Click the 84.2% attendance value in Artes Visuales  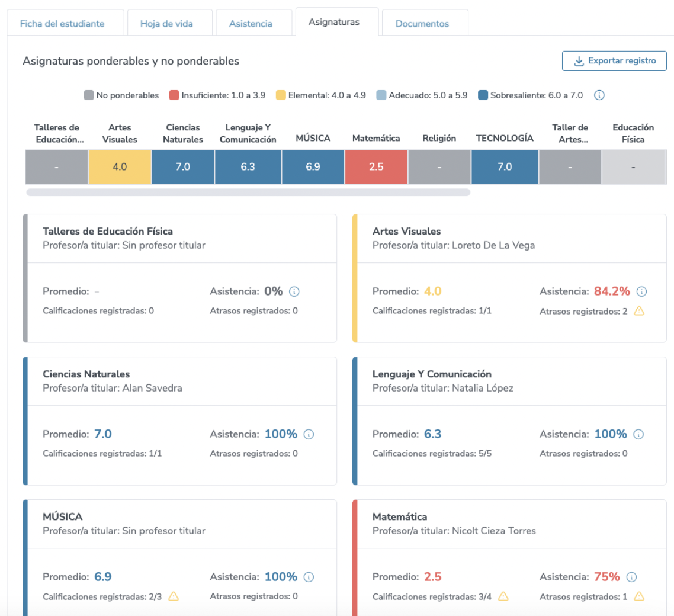tap(612, 291)
